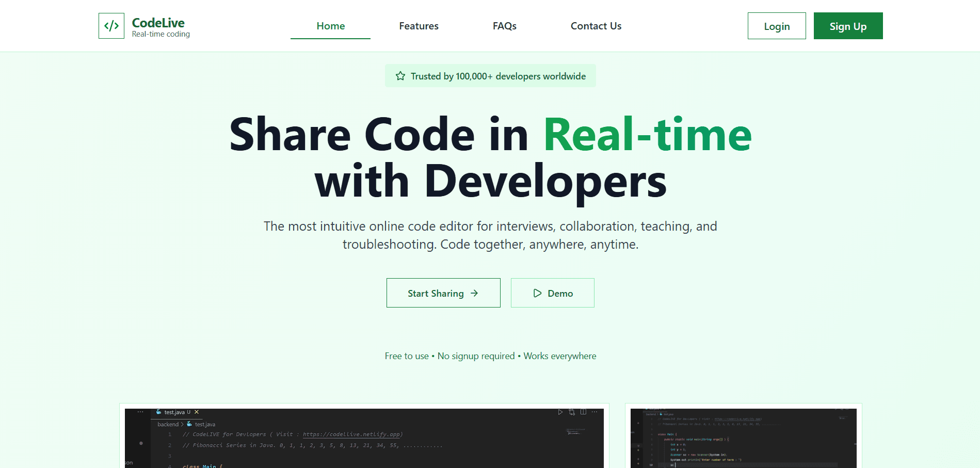Select the test.java tab
The height and width of the screenshot is (468, 980).
tap(175, 412)
